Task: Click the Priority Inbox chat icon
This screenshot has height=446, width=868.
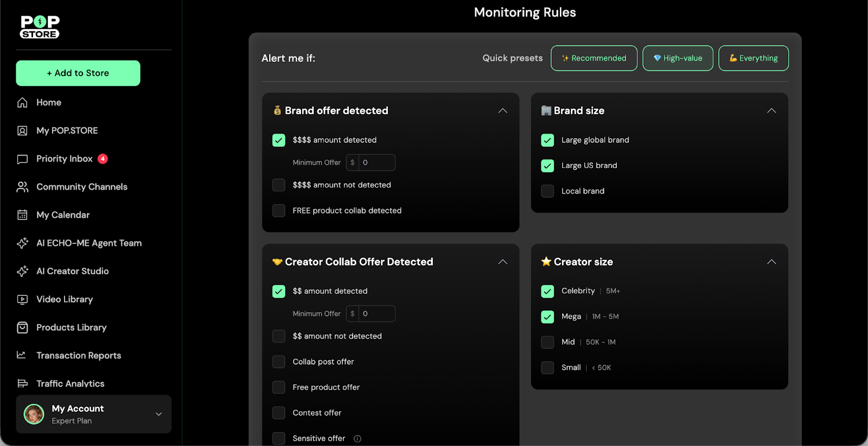Action: click(x=22, y=159)
